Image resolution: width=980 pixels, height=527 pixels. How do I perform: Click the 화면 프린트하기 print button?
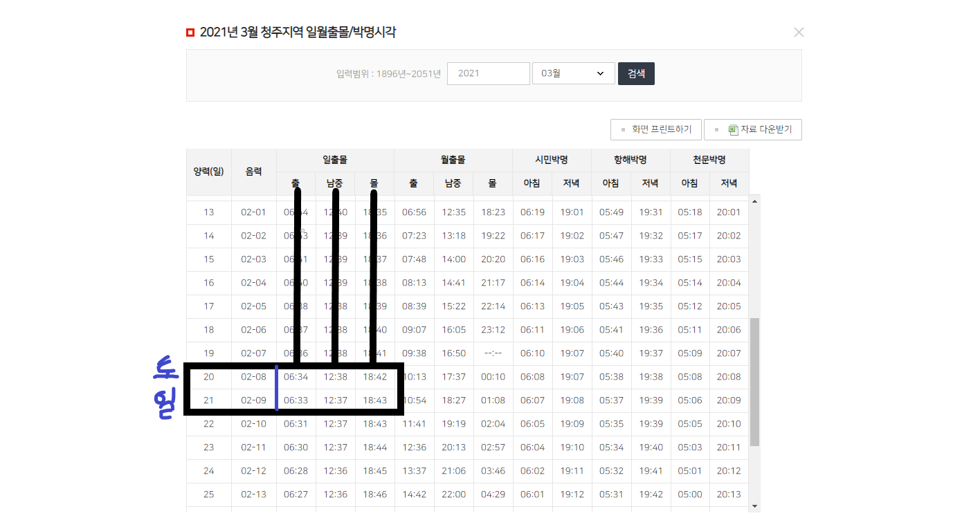[656, 129]
